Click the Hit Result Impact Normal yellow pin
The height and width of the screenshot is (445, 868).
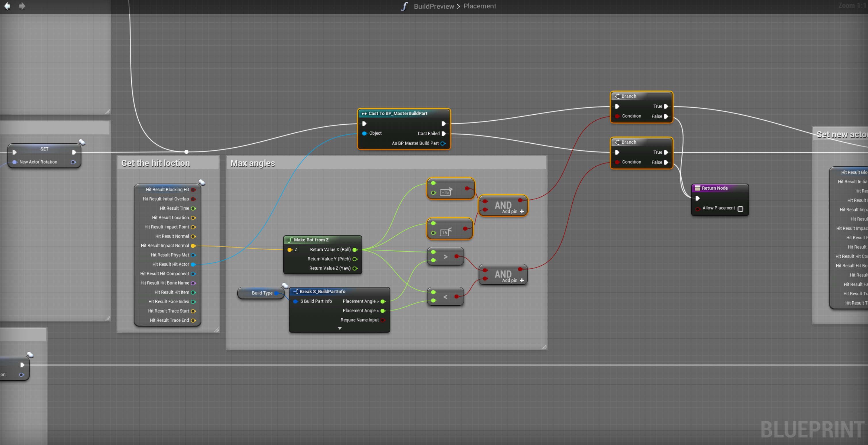tap(193, 246)
